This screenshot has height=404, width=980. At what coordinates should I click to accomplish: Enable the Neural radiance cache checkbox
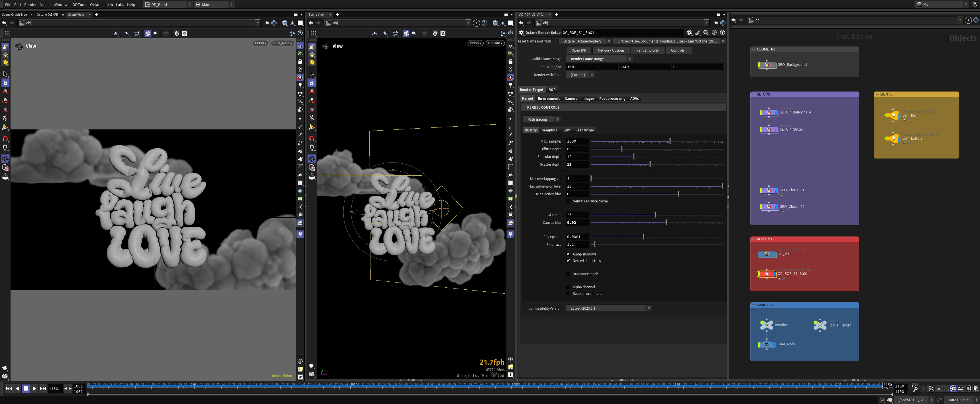tap(569, 201)
